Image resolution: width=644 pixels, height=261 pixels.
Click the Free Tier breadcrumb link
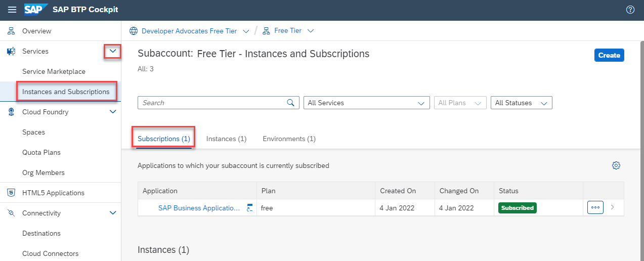click(288, 31)
